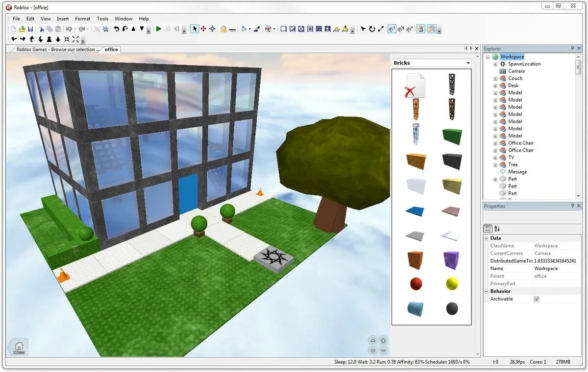Click the camera pan right arrow

point(23,39)
